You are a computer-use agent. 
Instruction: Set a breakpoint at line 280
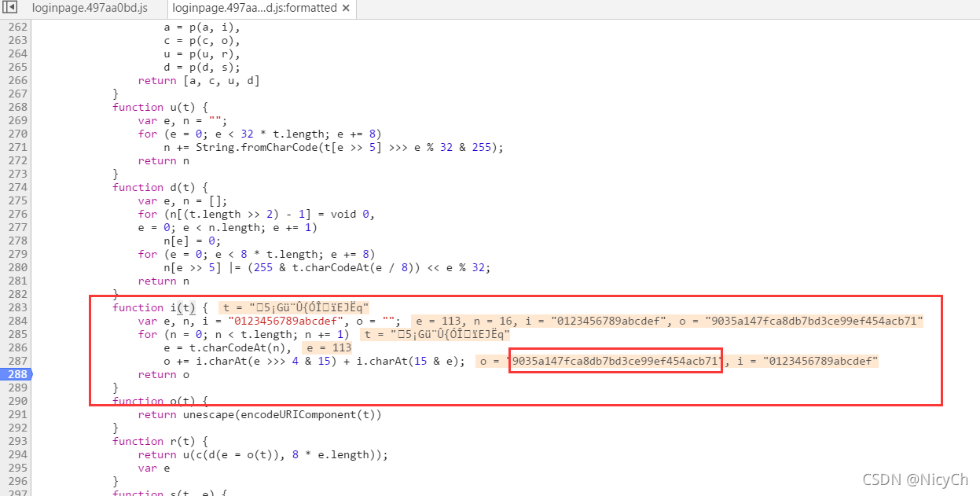coord(17,267)
